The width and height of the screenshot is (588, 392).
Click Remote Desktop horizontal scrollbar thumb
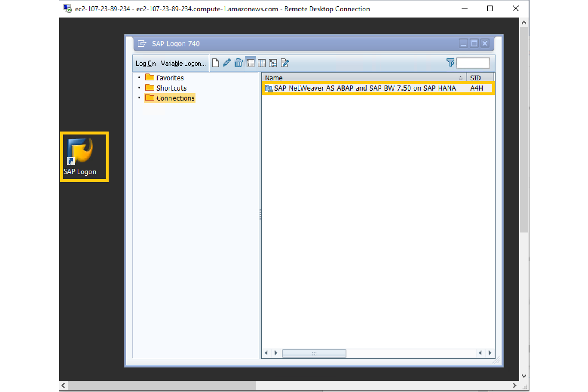click(162, 385)
